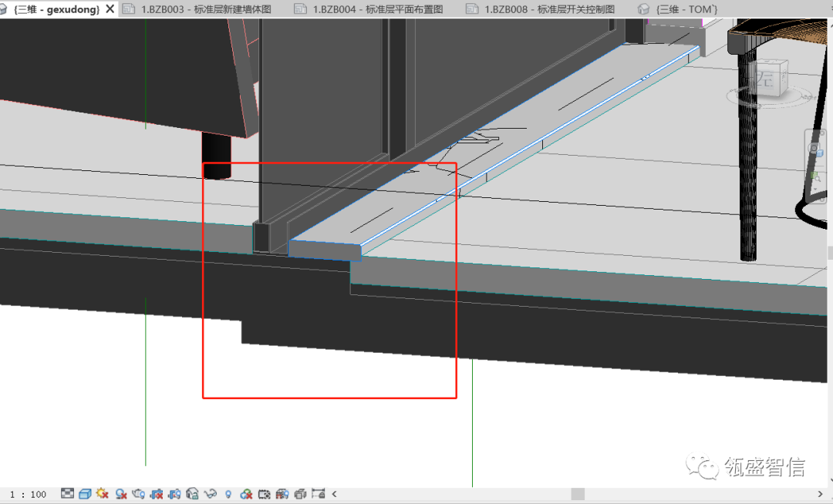Open the view scale 1 : 100 selector

pyautogui.click(x=29, y=495)
